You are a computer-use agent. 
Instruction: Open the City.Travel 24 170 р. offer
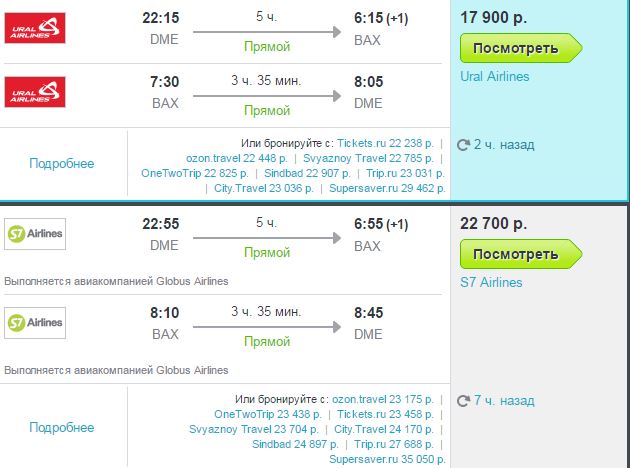point(384,429)
